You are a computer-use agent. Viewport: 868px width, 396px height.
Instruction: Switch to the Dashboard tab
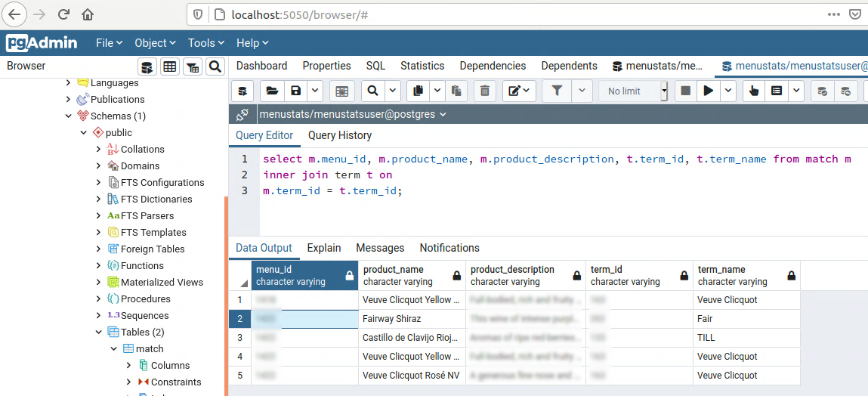262,66
